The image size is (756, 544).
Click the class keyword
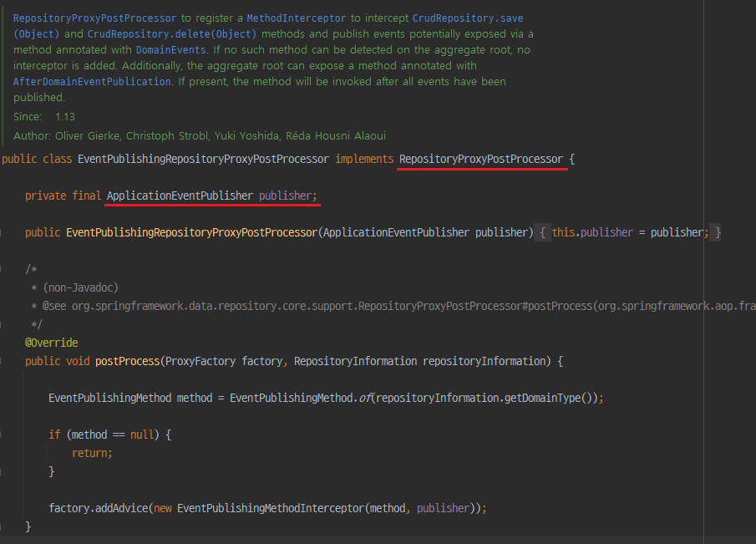[x=58, y=159]
